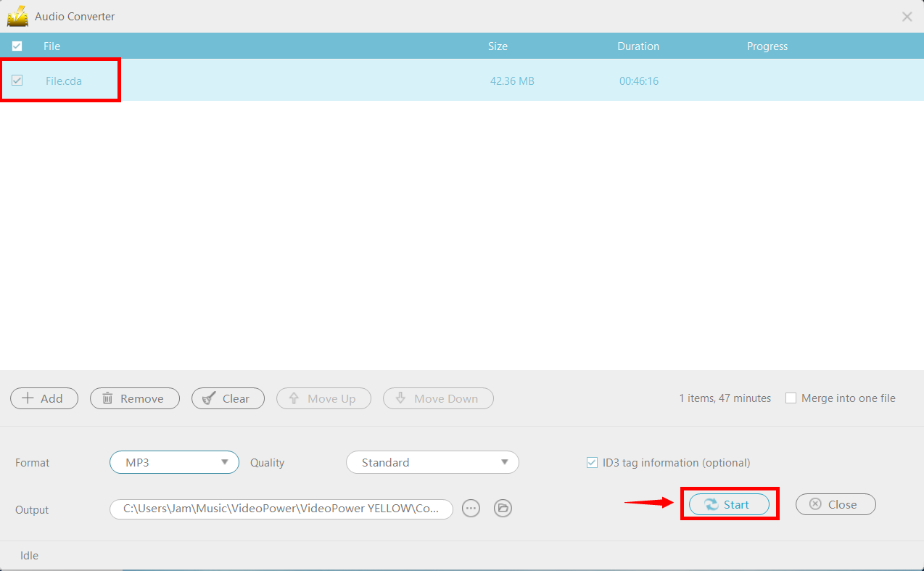Click the output path text field
This screenshot has height=571, width=924.
pos(281,508)
